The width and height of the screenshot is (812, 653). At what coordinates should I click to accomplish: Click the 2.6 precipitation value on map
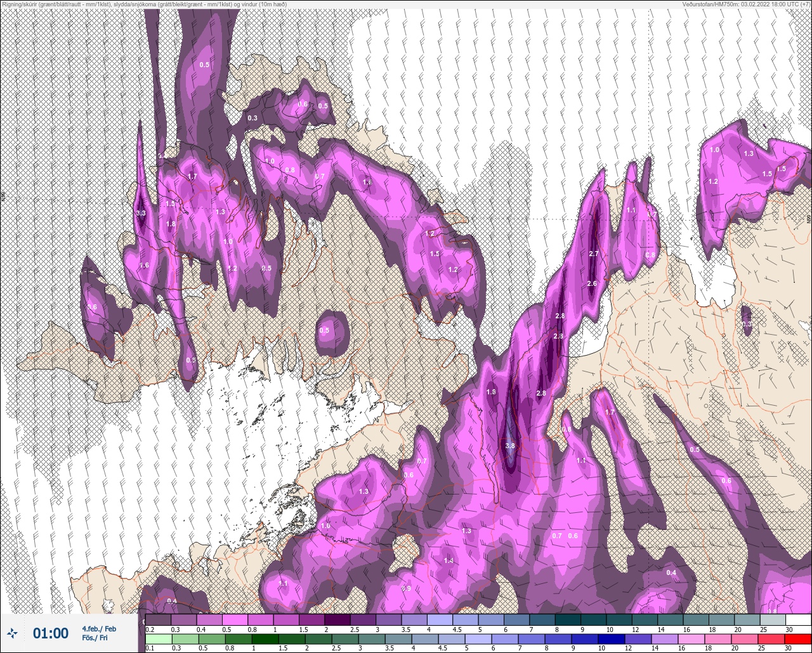(x=592, y=283)
